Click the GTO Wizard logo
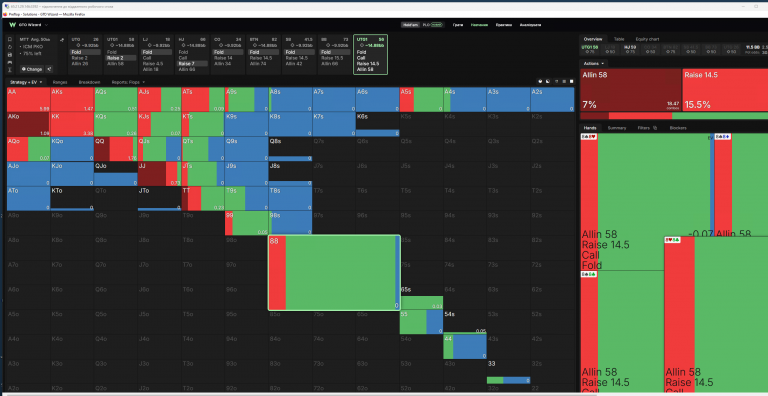Viewport: 768px width, 396px height. click(13, 25)
